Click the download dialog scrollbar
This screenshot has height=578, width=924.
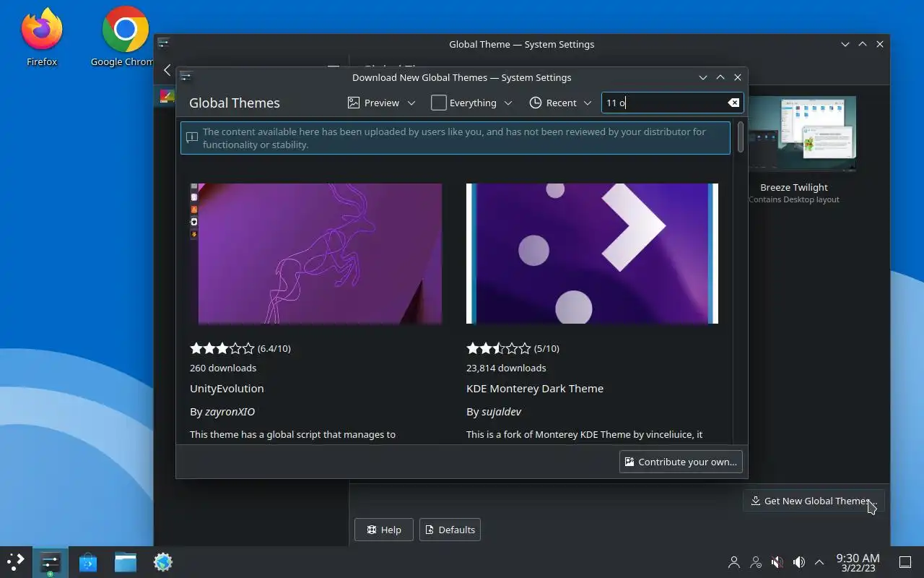tap(740, 137)
